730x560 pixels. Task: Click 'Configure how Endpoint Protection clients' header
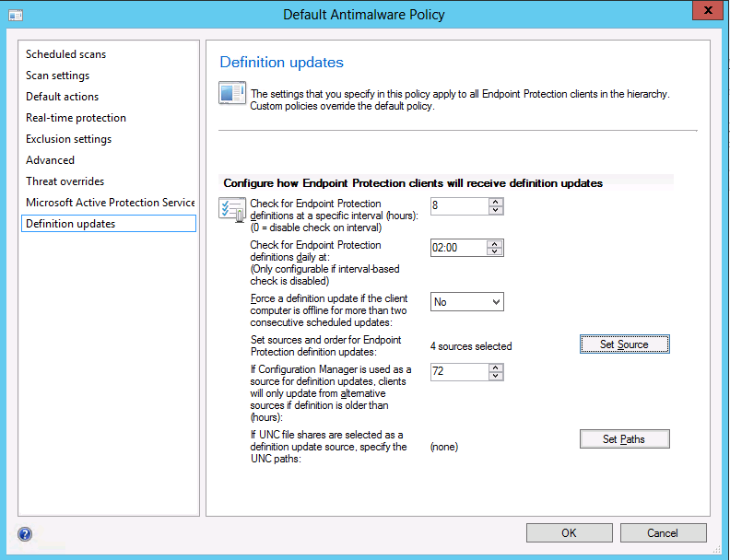click(x=413, y=183)
